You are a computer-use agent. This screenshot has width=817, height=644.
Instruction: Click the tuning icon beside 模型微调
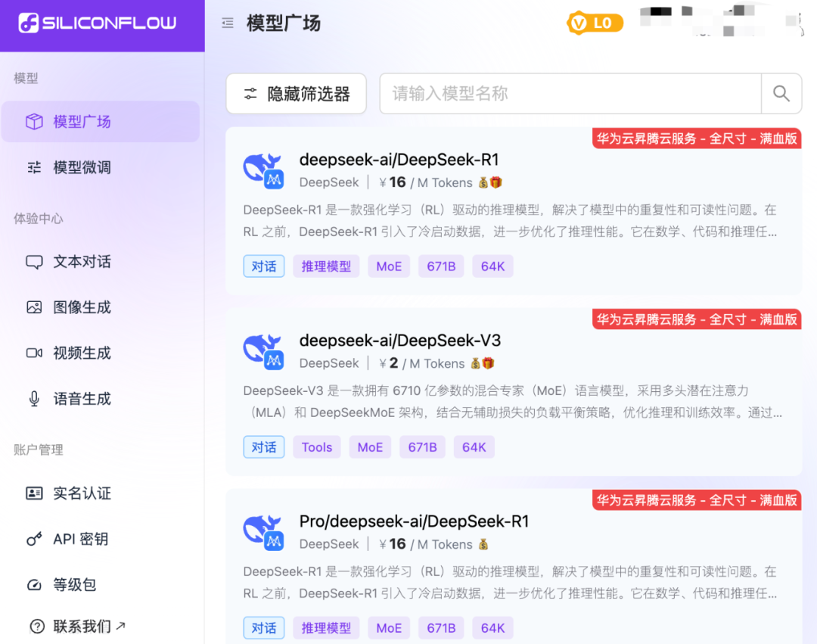coord(34,167)
